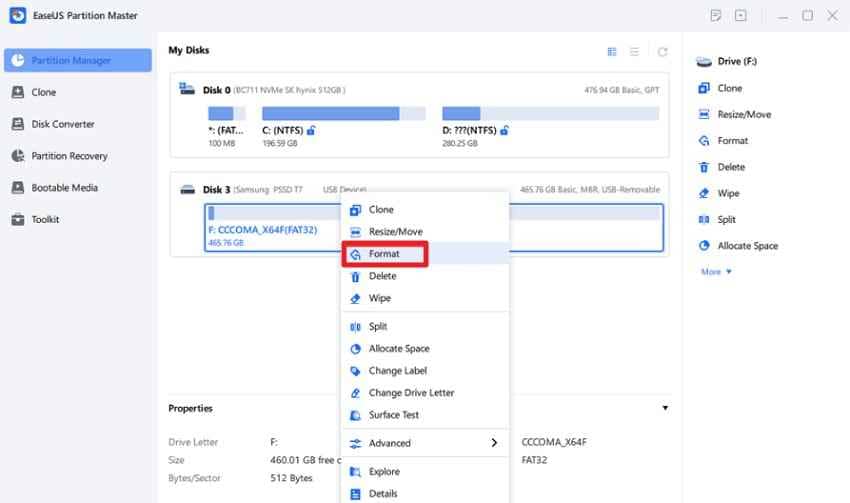The width and height of the screenshot is (850, 503).
Task: Click the 512 Bytes value in Properties
Action: [x=292, y=478]
